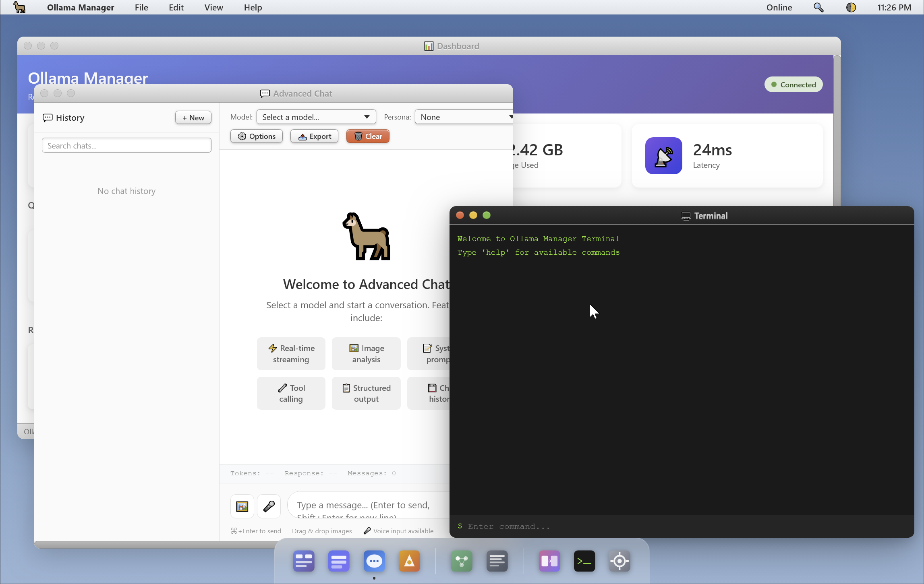The image size is (924, 584).
Task: Toggle the dark mode icon in menu bar
Action: point(851,7)
